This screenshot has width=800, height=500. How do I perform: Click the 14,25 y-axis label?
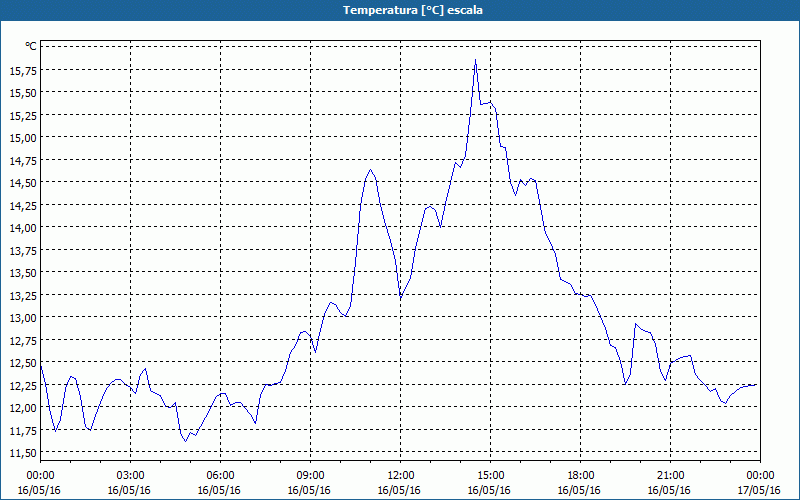[x=23, y=205]
